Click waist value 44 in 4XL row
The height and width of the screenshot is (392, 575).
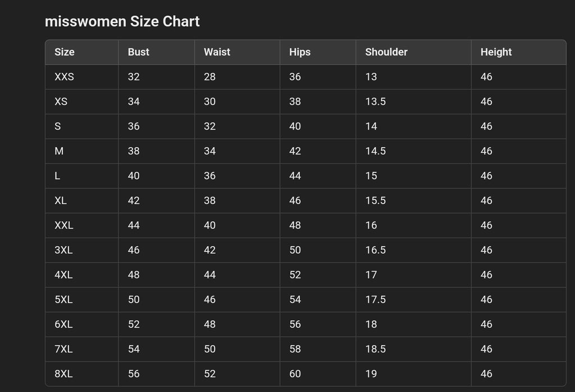coord(210,275)
